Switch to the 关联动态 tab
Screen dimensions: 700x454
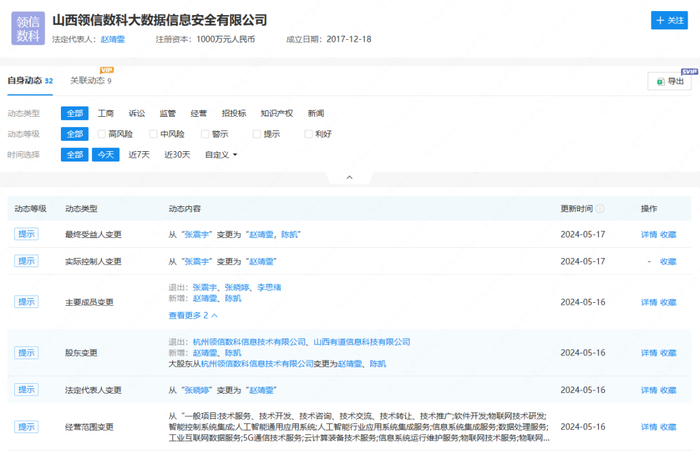pos(90,81)
